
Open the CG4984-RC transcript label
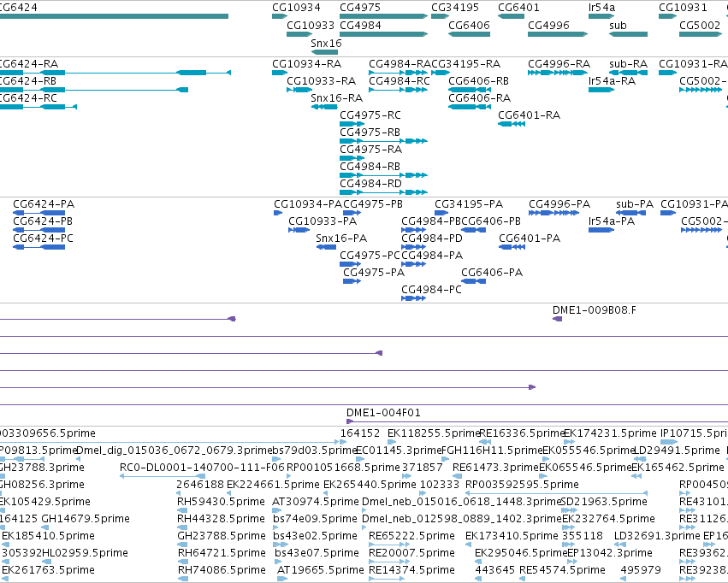(x=400, y=80)
